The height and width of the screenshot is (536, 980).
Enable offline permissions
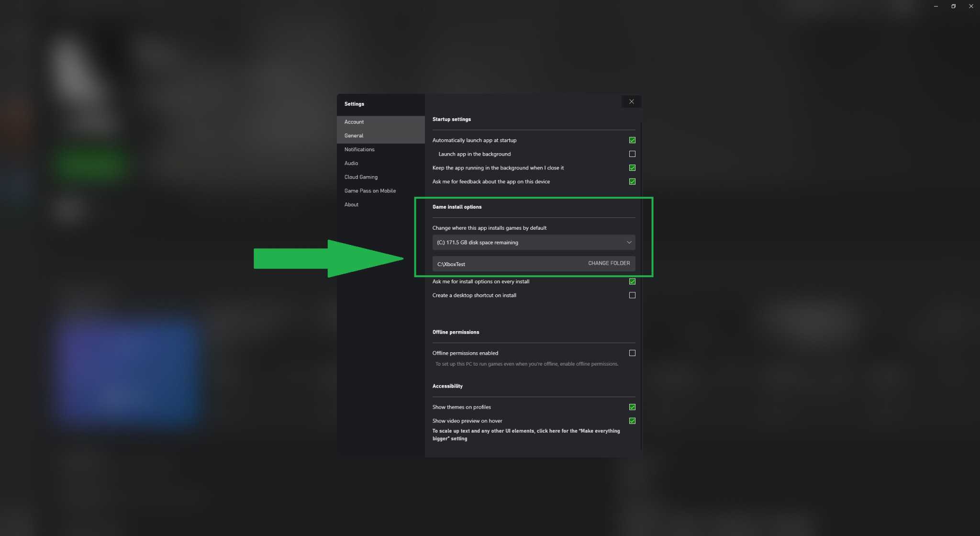632,353
